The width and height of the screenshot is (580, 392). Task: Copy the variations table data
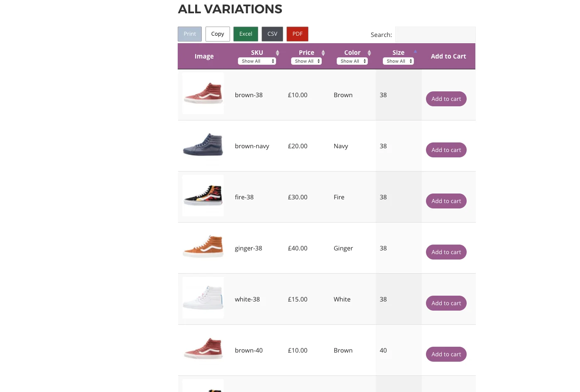[218, 34]
